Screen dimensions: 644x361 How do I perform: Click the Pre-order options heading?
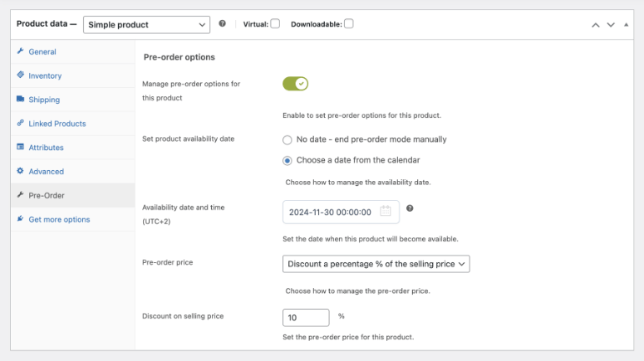[x=179, y=57]
